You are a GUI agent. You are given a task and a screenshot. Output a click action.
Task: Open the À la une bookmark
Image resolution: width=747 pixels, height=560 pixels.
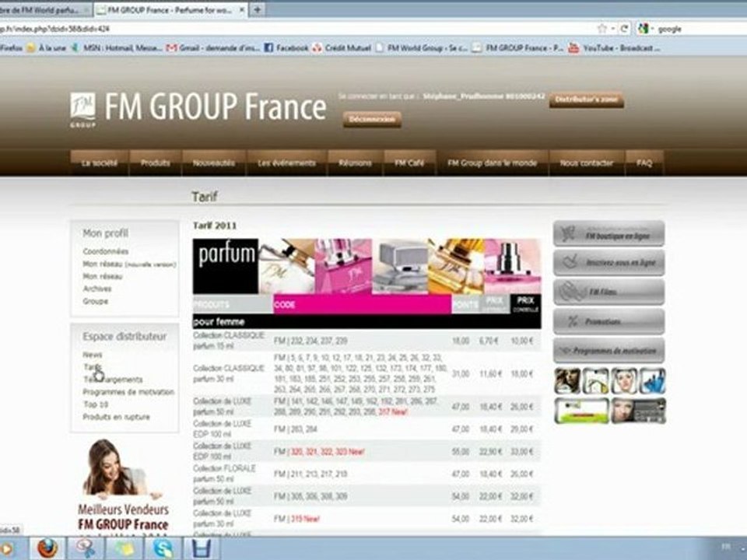pos(47,47)
